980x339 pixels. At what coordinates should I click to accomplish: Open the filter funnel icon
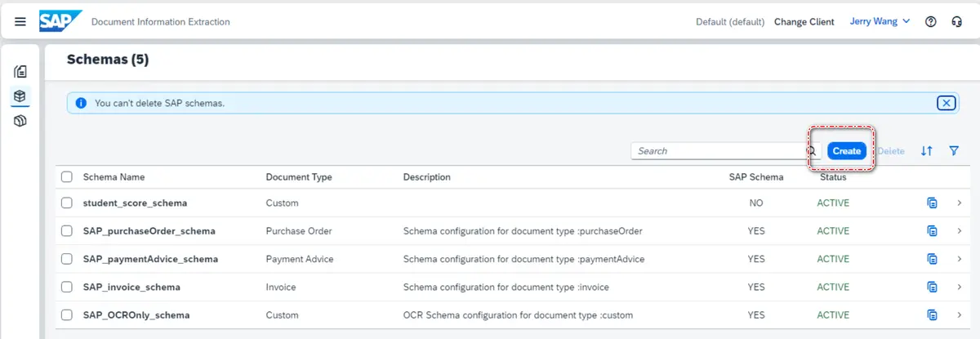point(954,151)
